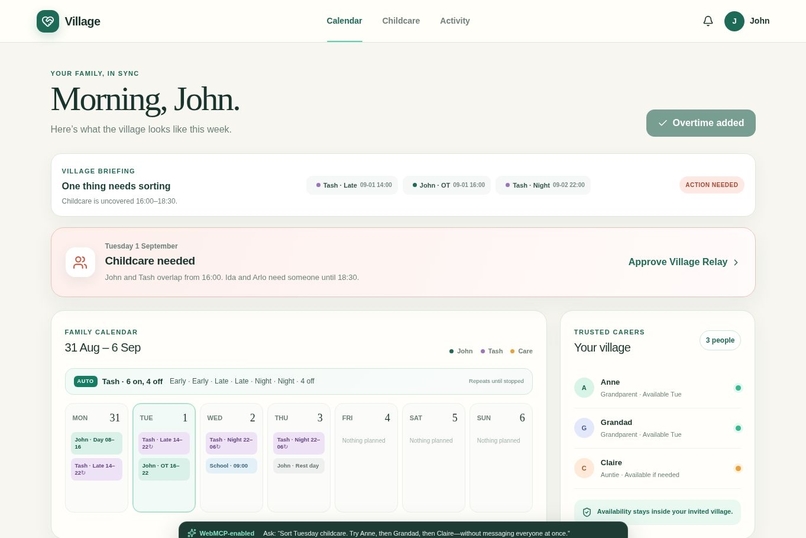Screen dimensions: 806x538
Task: Click Availability stays inside your invited village note
Action: pos(657,512)
